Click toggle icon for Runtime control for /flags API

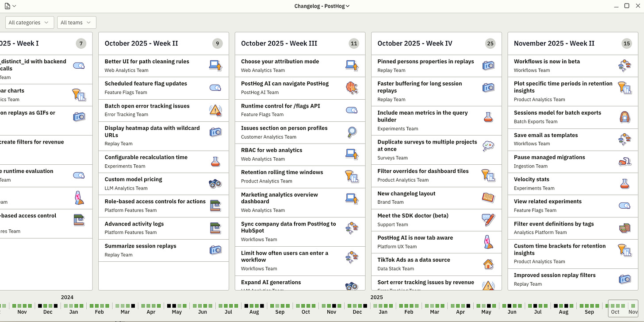[352, 110]
